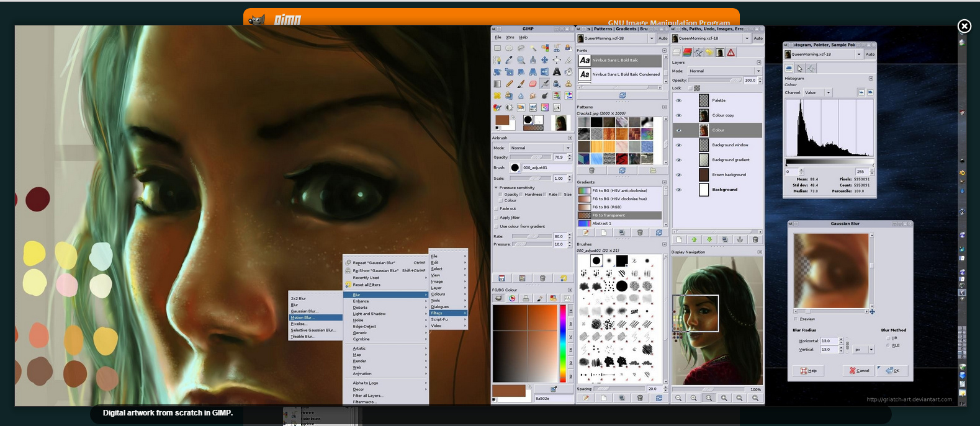
Task: Open image selector dropdown in Histogram dock
Action: (824, 55)
